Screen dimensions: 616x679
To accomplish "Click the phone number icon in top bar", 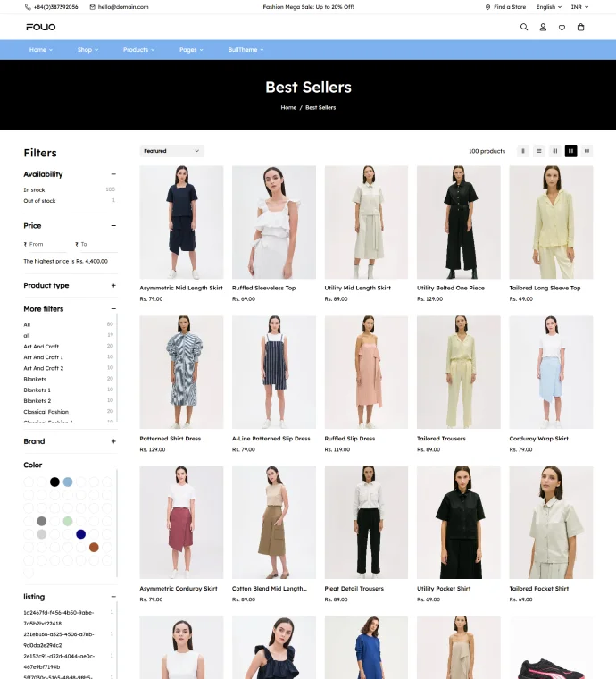I will 28,7.
